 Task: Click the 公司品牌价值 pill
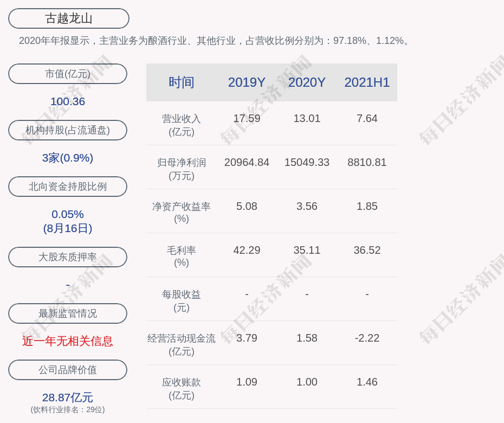(68, 370)
